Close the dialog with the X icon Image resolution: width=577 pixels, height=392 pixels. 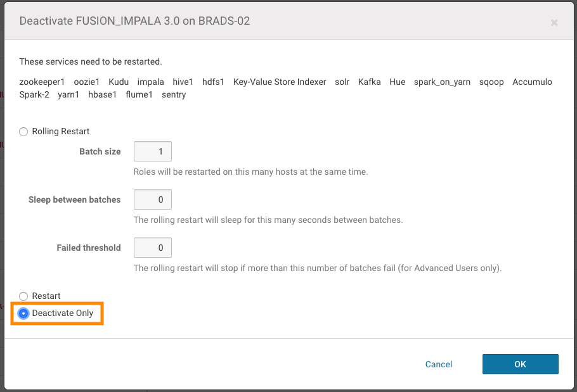[554, 23]
